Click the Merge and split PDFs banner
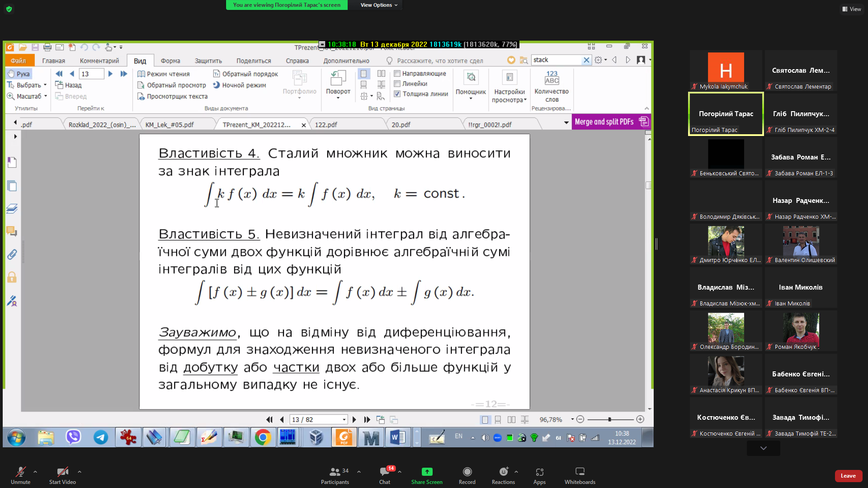 pos(604,122)
